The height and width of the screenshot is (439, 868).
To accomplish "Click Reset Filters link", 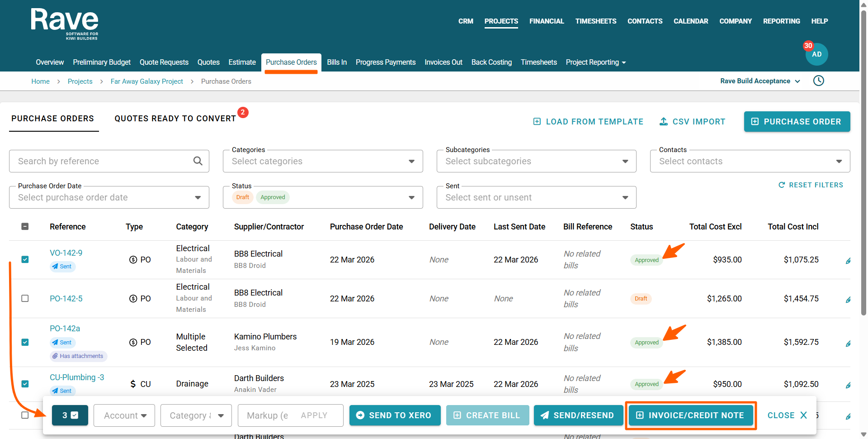I will [811, 185].
